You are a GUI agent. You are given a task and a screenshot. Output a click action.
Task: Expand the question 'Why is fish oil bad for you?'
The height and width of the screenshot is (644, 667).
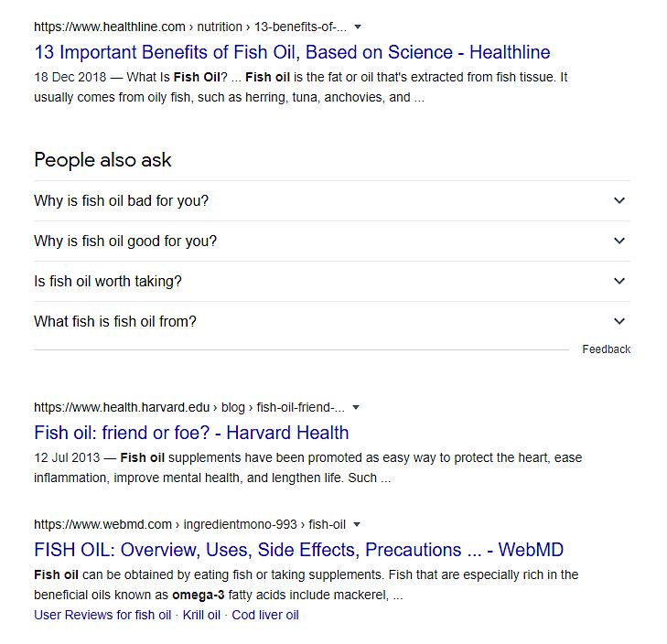click(332, 200)
